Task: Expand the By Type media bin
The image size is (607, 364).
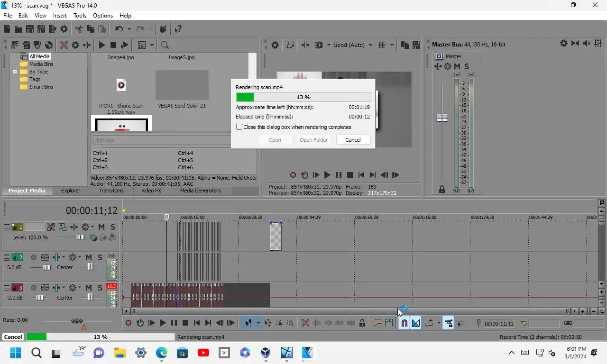Action: [x=15, y=72]
